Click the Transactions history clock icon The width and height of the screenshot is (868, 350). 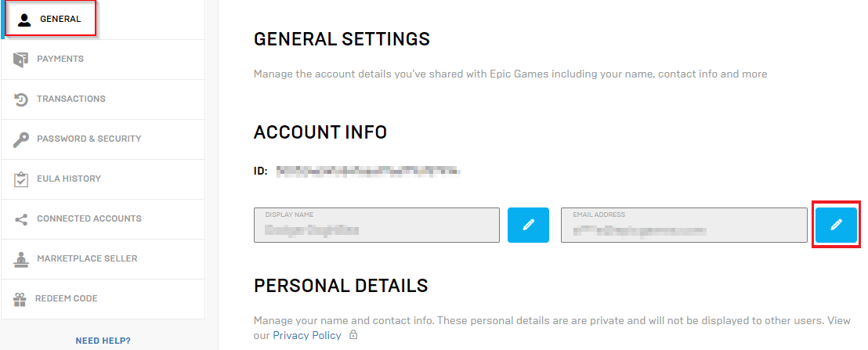[21, 99]
